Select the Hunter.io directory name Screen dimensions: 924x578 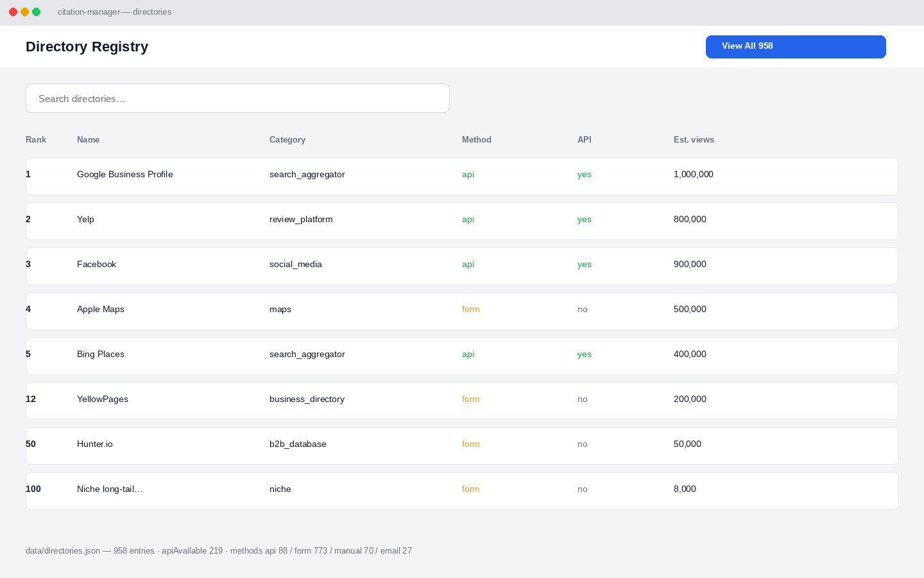coord(95,444)
